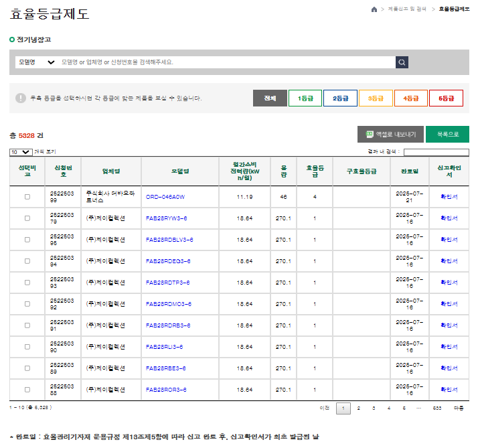Open model link FAB28RDTP3-6
478x448 pixels.
[167, 283]
